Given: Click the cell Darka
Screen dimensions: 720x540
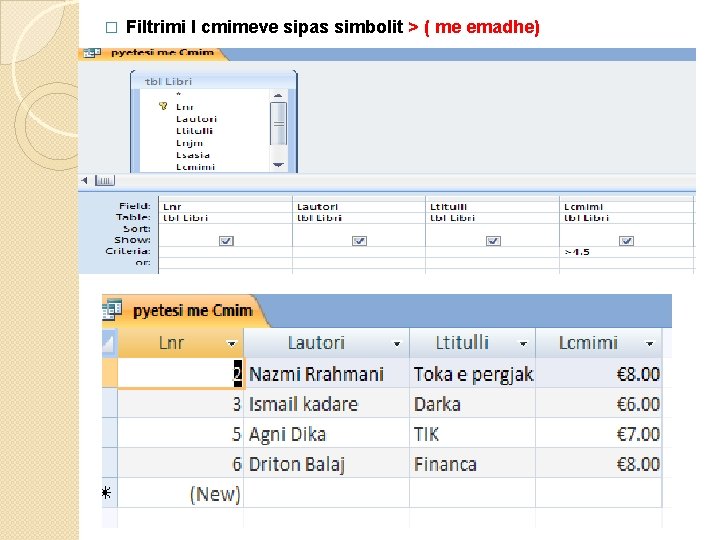Looking at the screenshot, I should point(472,404).
